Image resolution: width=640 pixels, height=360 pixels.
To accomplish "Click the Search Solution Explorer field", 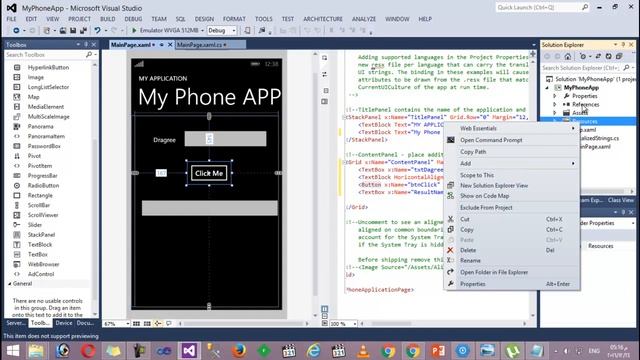I will pyautogui.click(x=580, y=68).
